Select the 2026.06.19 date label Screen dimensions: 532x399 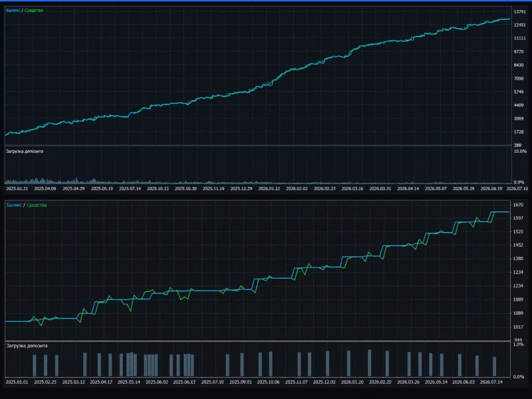point(491,189)
